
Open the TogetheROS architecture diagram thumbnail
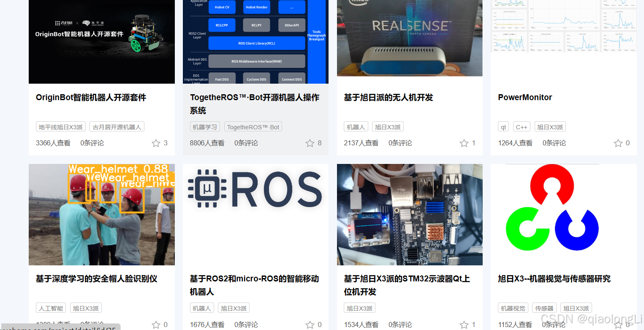[255, 42]
